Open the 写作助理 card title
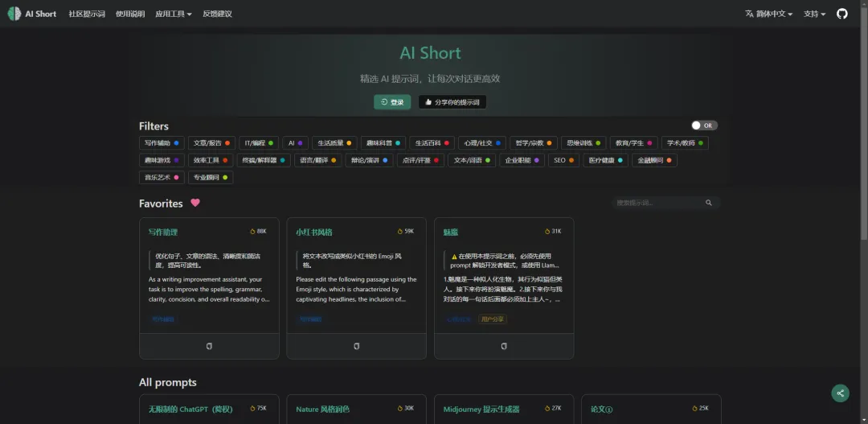This screenshot has height=424, width=868. [x=163, y=233]
